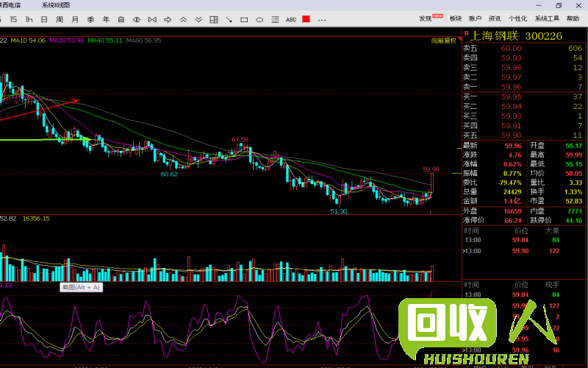Click the red R marker beside stock name

466,33
